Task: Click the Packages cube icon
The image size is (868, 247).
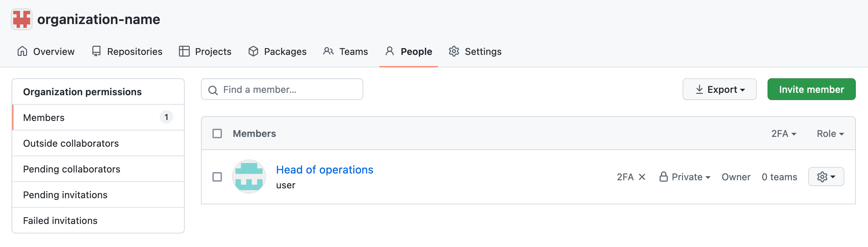Action: [253, 51]
